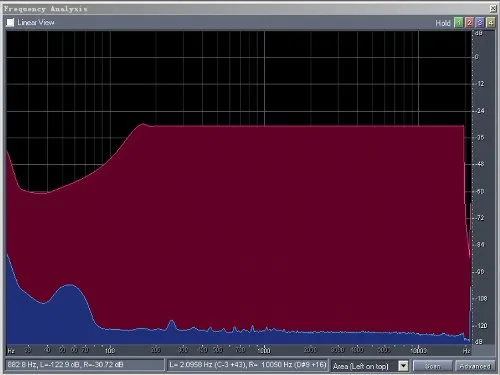Click the red Hold 2 button

(469, 23)
